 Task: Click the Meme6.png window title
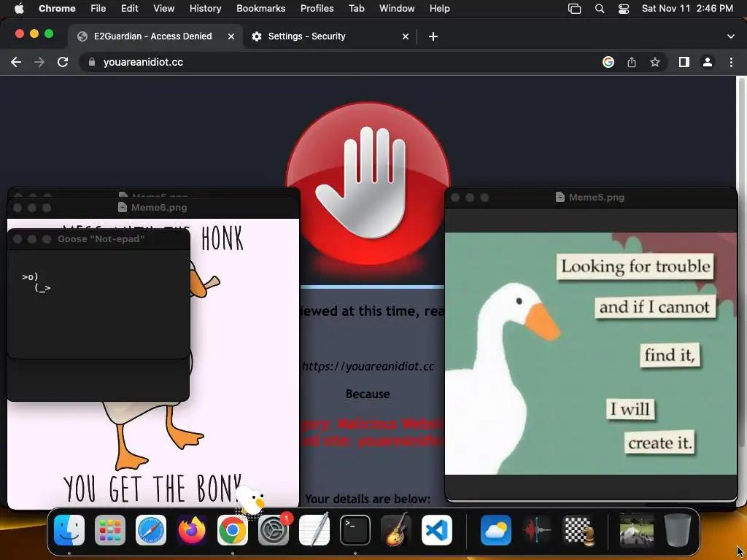[x=158, y=207]
